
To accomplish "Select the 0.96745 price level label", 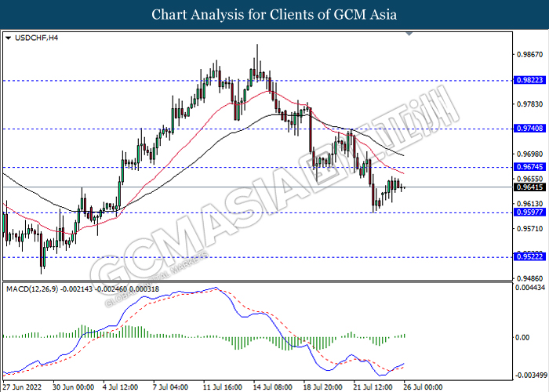I will [x=529, y=167].
